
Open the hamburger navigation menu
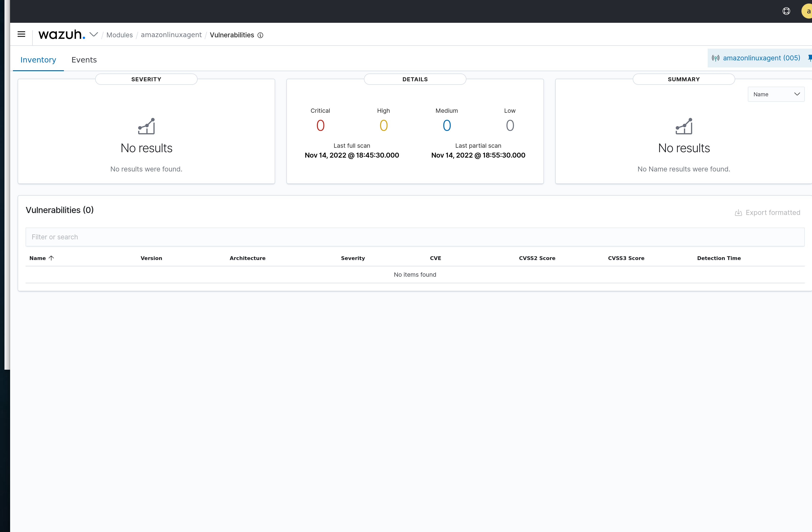[21, 35]
